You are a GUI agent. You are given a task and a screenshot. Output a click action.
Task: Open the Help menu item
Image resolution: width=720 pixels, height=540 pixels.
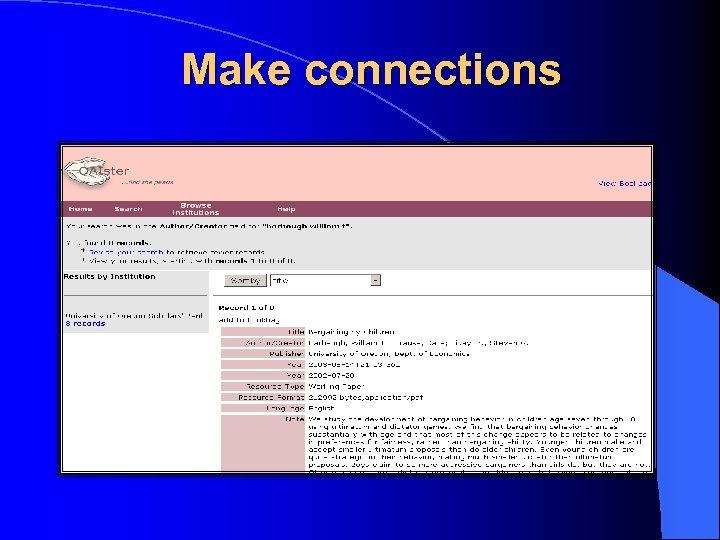(x=286, y=209)
